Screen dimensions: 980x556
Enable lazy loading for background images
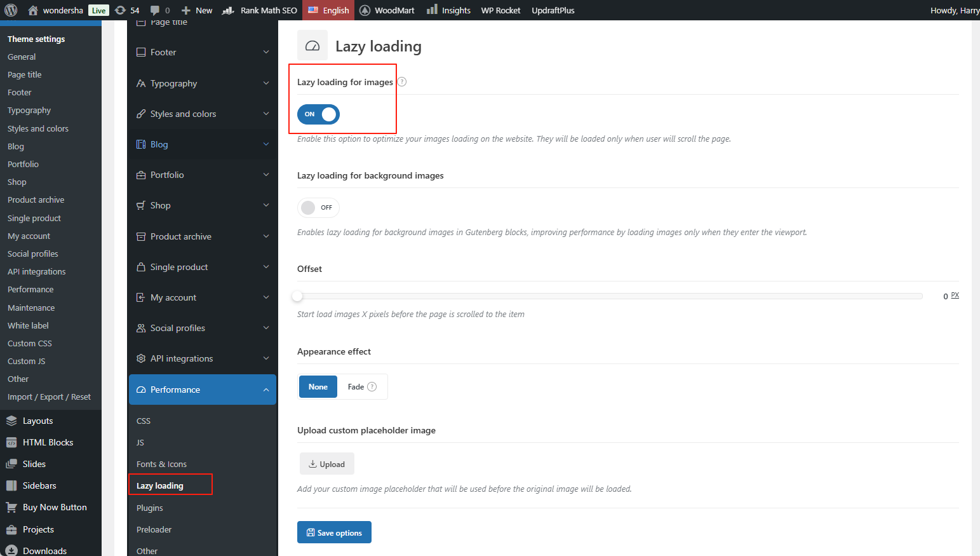tap(318, 208)
